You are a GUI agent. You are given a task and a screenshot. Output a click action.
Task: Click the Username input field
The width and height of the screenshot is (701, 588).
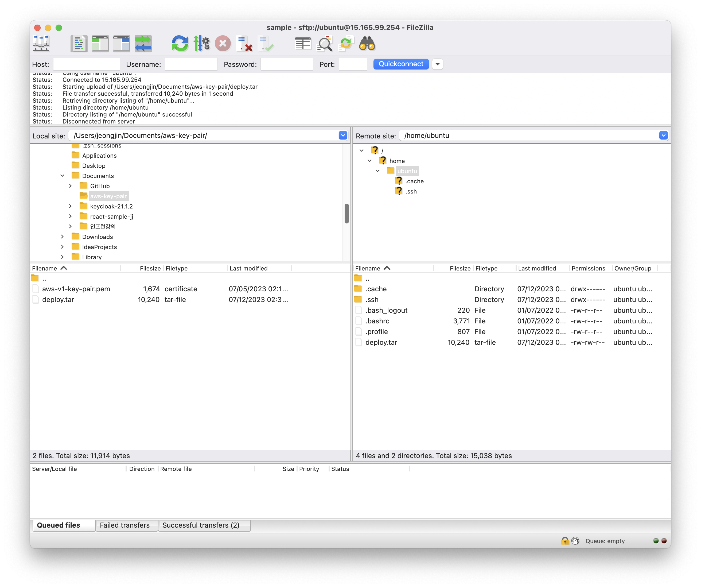coord(191,64)
